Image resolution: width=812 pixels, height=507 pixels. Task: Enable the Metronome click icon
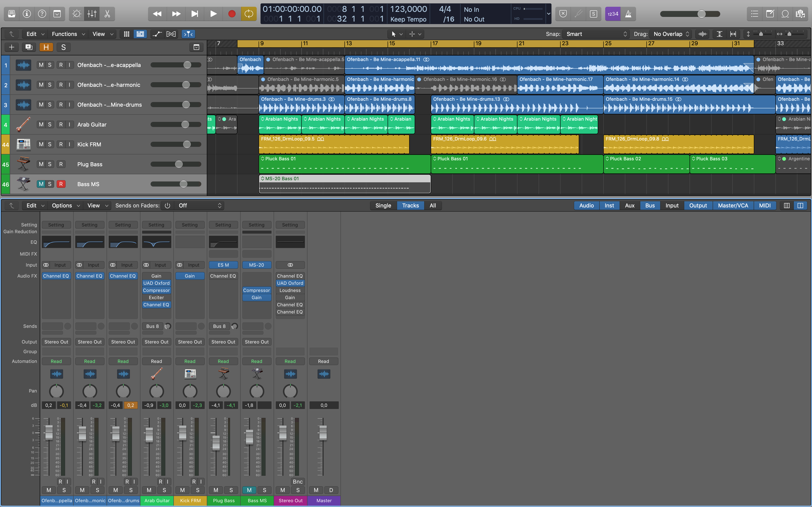628,14
